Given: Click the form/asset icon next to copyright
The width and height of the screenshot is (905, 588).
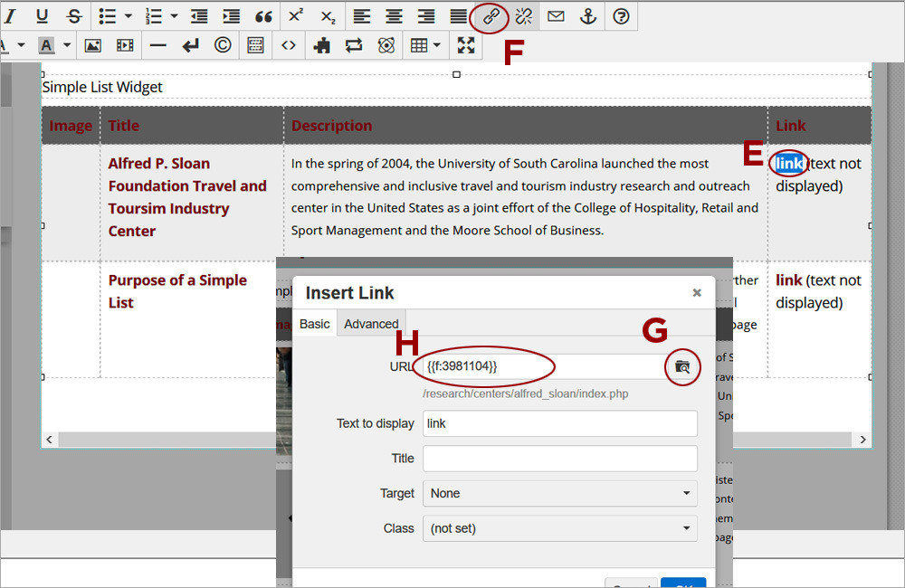Looking at the screenshot, I should 255,45.
